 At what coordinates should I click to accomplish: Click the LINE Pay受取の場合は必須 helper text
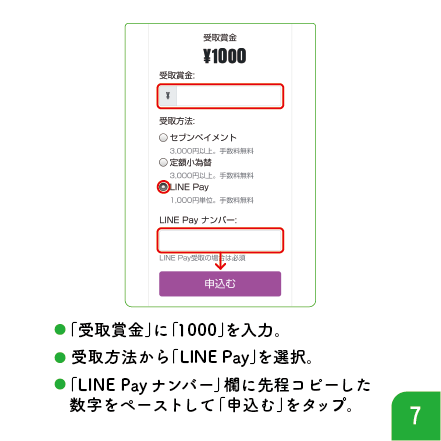[x=202, y=258]
